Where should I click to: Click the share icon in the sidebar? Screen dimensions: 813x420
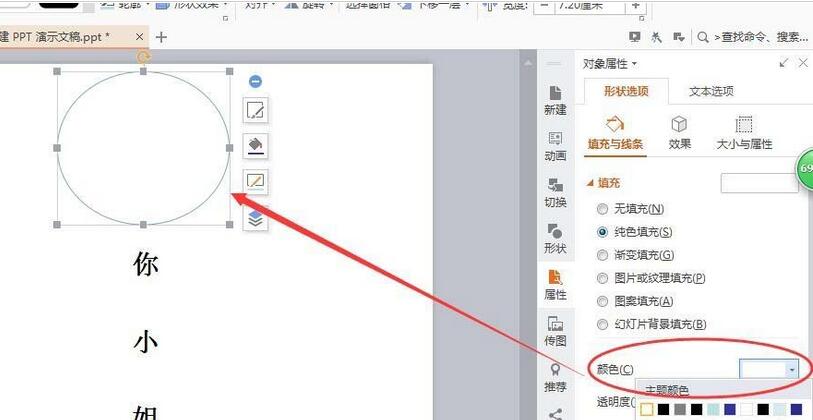[555, 414]
